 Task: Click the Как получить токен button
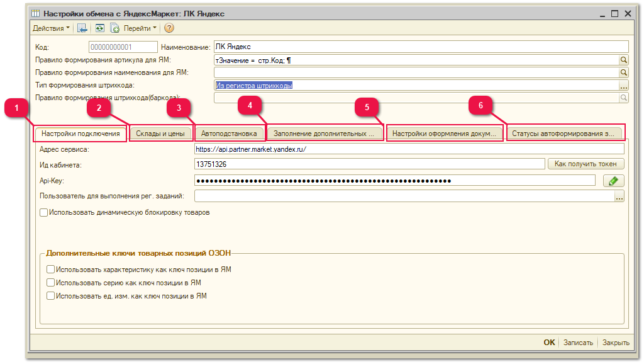tap(586, 164)
